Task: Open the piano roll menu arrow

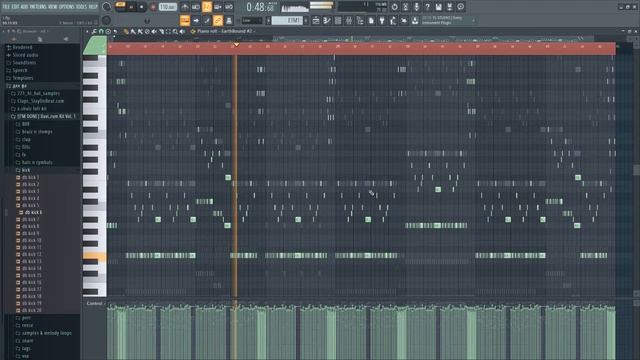Action: (x=87, y=31)
